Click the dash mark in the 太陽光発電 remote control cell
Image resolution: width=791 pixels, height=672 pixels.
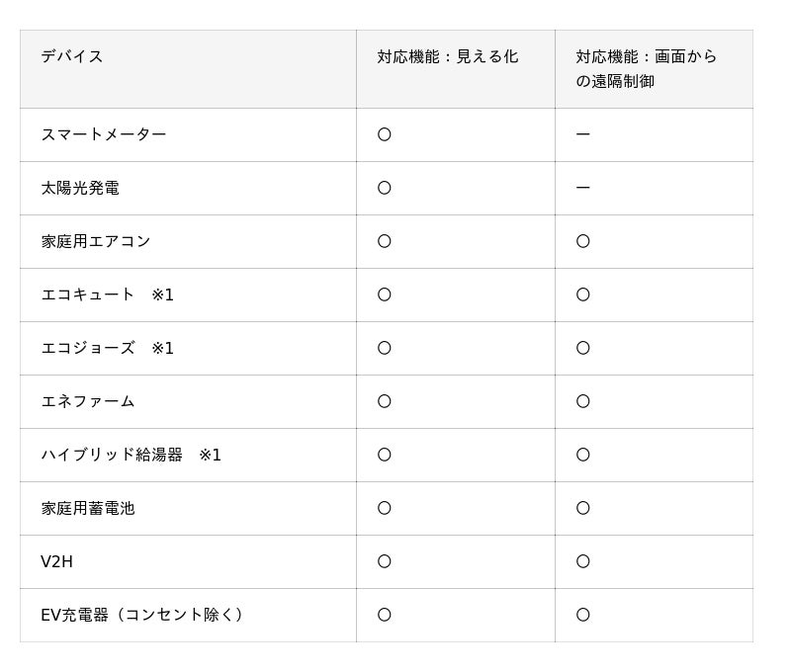(583, 188)
